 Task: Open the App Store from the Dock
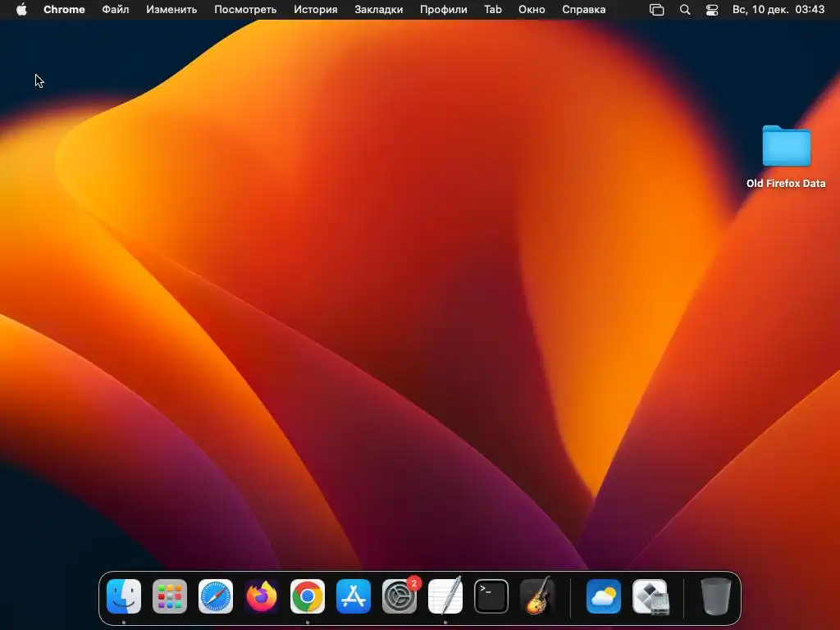[354, 596]
